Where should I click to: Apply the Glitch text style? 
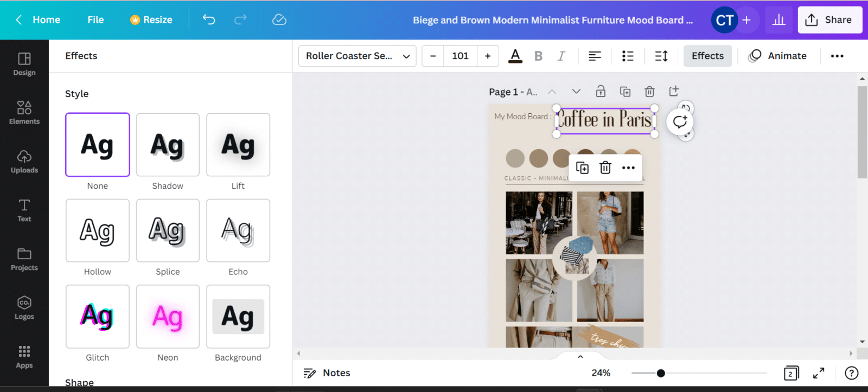tap(98, 317)
